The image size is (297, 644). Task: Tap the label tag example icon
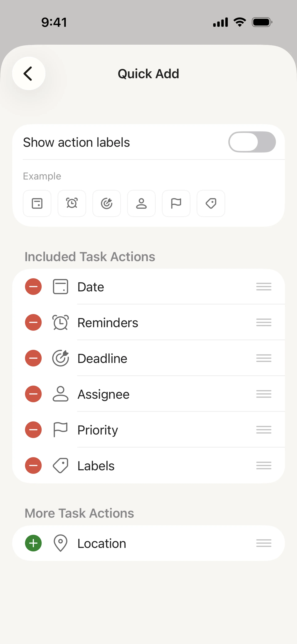[x=211, y=203]
